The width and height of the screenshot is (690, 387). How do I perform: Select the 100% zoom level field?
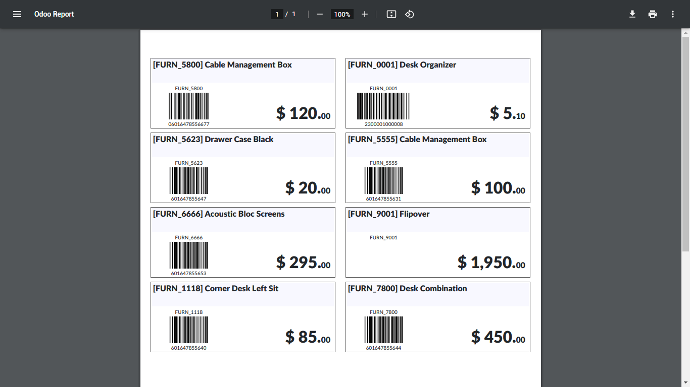coord(342,15)
